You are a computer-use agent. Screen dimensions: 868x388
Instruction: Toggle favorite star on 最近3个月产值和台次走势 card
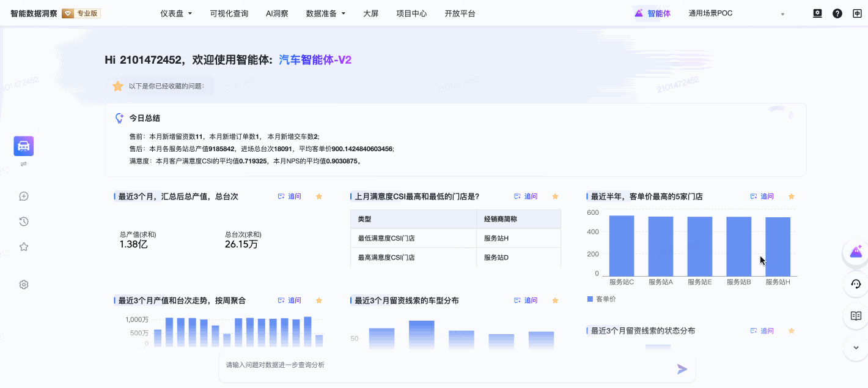pyautogui.click(x=318, y=300)
